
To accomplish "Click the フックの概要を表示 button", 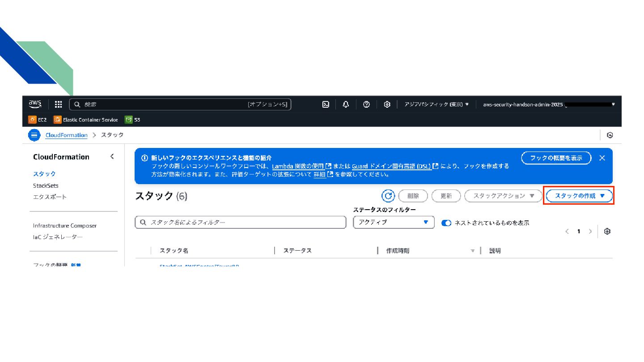I will (556, 158).
